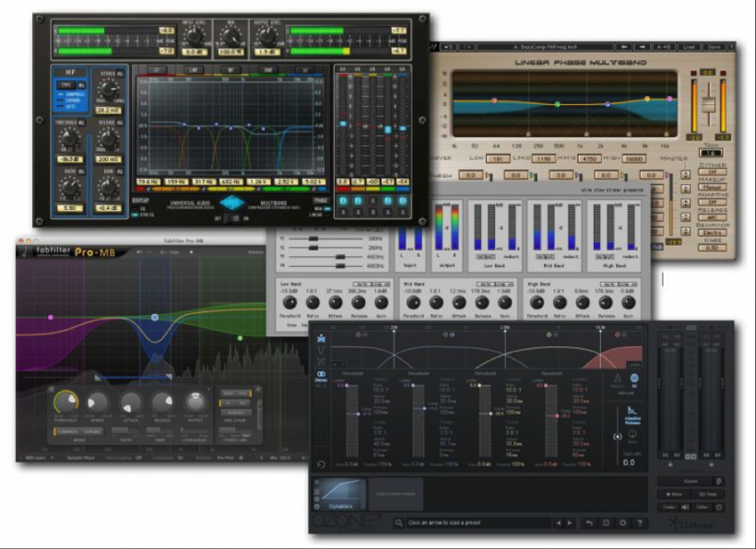756x549 pixels.
Task: Click the UAD Input Level knob
Action: point(195,35)
